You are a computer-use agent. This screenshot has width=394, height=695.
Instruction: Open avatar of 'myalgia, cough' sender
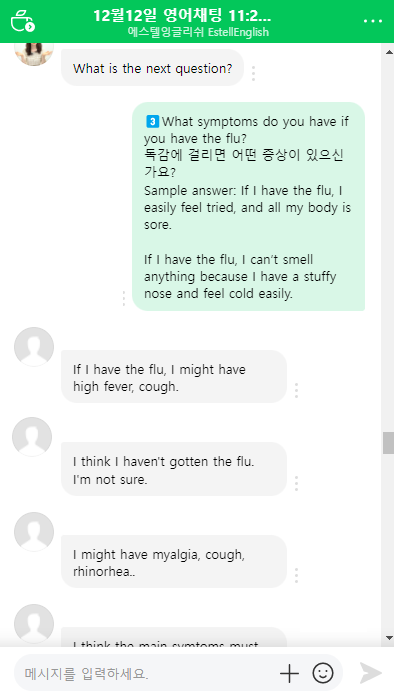[34, 531]
